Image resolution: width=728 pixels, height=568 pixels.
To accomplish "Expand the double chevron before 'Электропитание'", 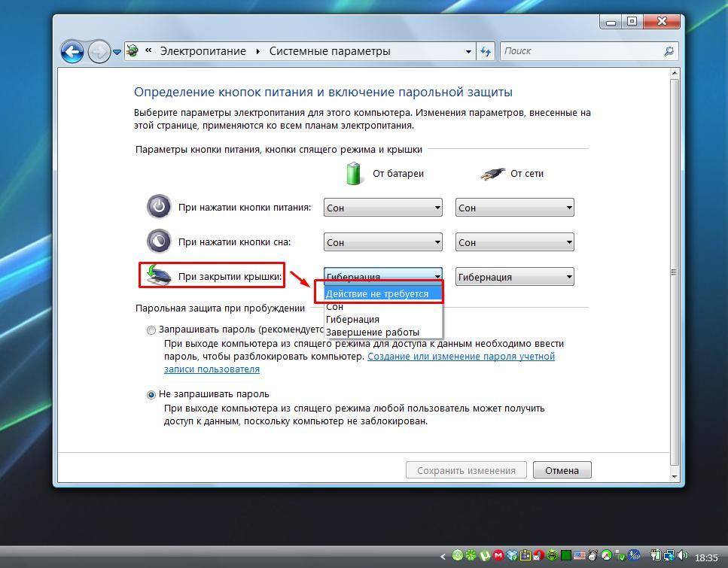I will 148,50.
